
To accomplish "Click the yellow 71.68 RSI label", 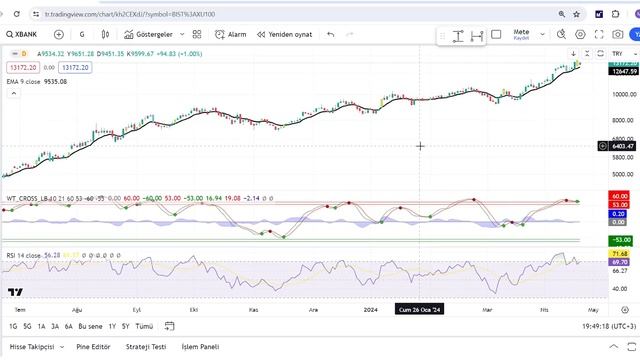I will [x=619, y=254].
